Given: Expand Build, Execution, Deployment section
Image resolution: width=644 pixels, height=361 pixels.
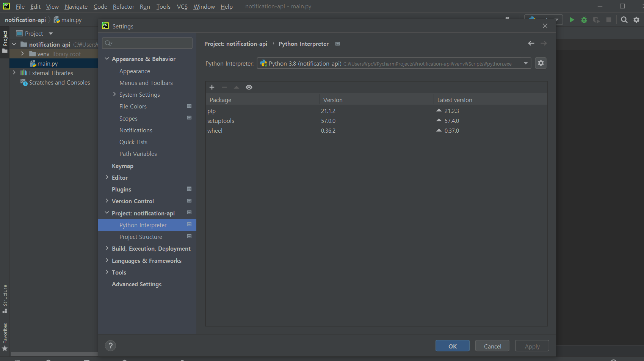Looking at the screenshot, I should (x=107, y=248).
